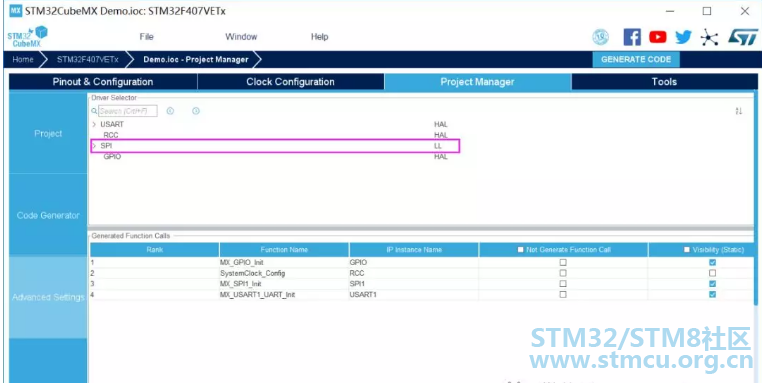
Task: Expand the USART driver tree item
Action: pos(94,124)
